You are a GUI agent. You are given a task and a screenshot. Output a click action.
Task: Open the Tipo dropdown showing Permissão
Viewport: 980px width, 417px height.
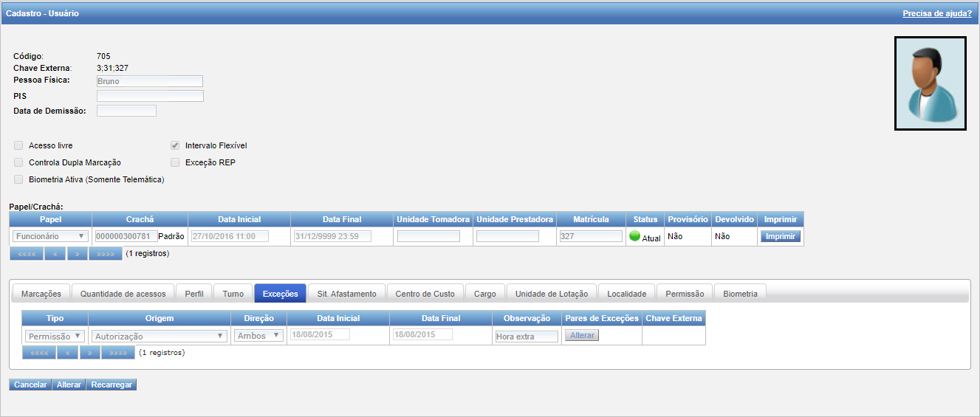point(55,336)
